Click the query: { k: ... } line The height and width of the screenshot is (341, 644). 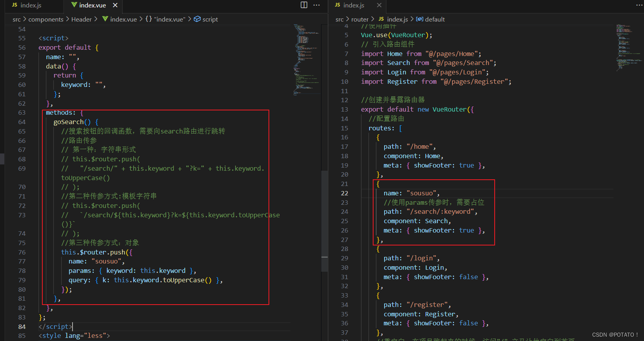[x=146, y=280]
